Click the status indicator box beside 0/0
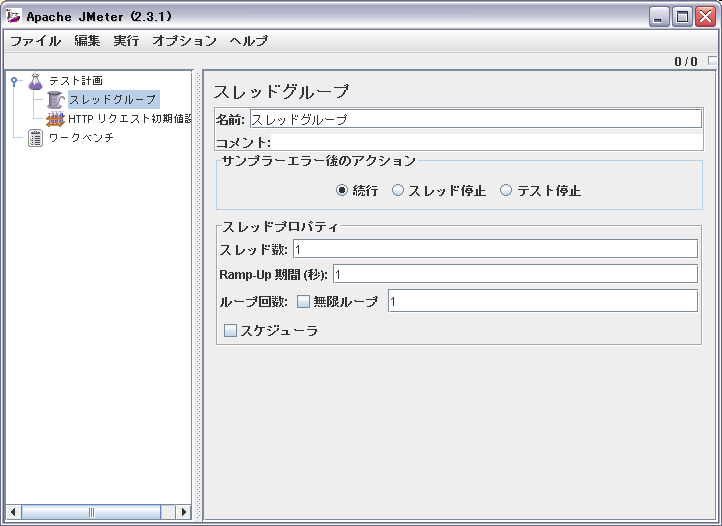The width and height of the screenshot is (722, 526). tap(712, 61)
